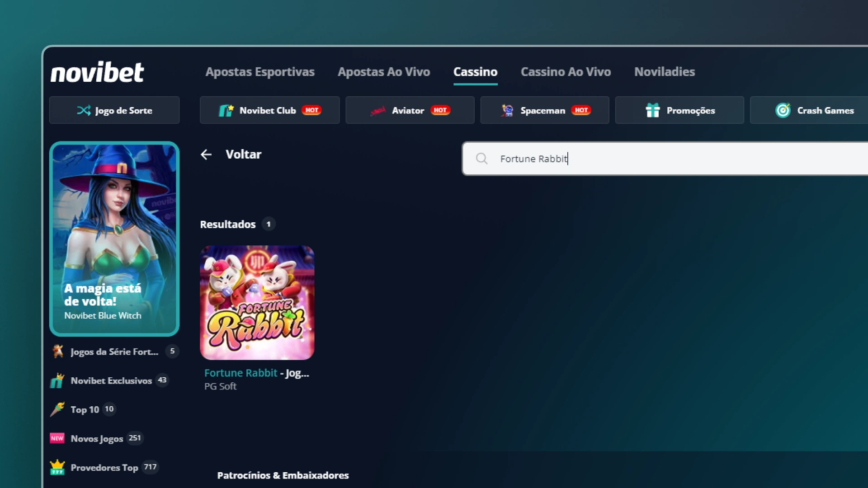The width and height of the screenshot is (868, 488).
Task: Open the Fortune Rabbit game thumbnail
Action: click(x=257, y=303)
